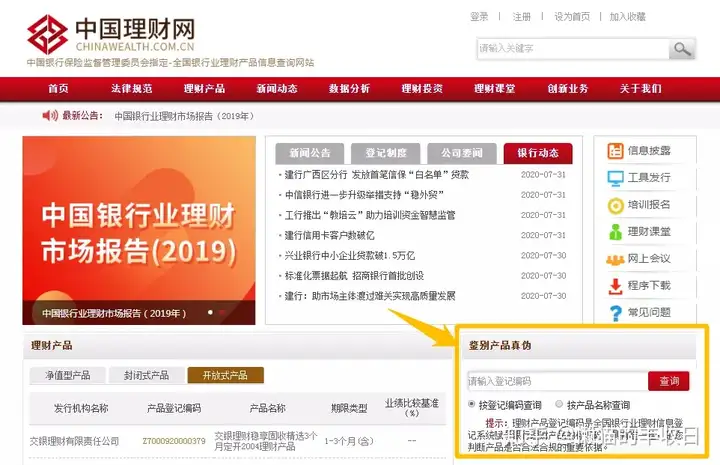Click the 最新公告 speaker icon
The image size is (720, 465).
[50, 115]
